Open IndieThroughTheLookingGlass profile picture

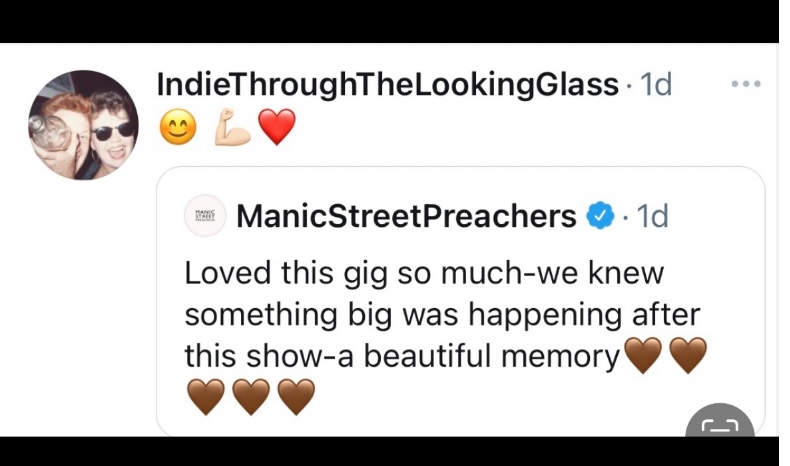[x=83, y=125]
